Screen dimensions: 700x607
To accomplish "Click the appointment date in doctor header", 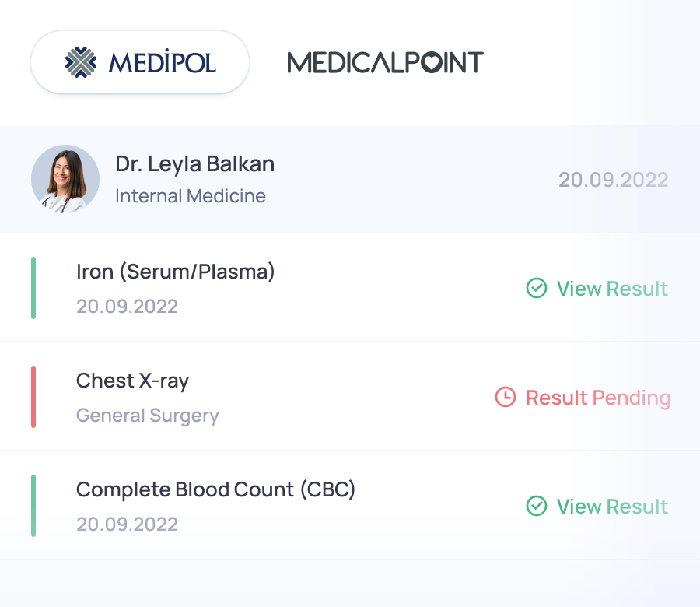I will tap(613, 180).
